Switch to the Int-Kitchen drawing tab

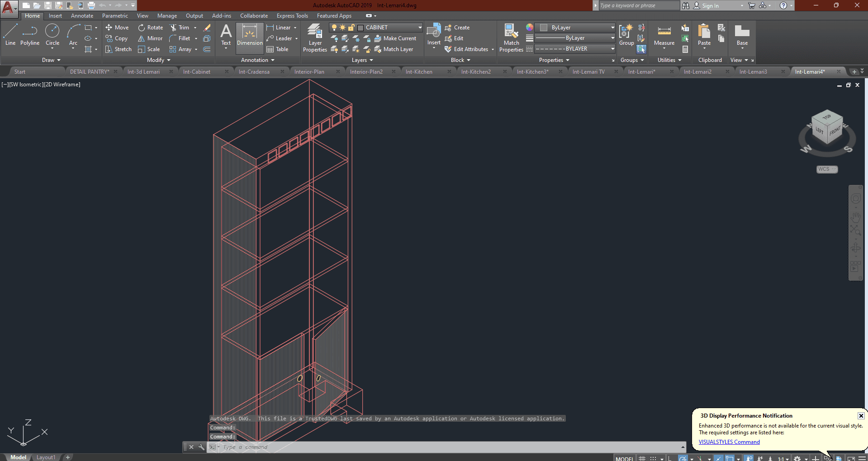419,72
